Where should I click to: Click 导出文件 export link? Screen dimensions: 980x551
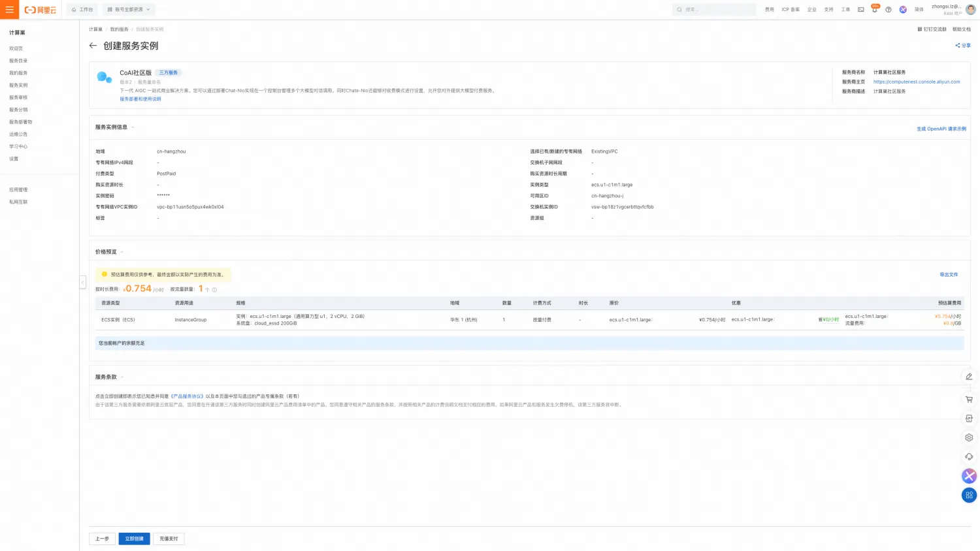pyautogui.click(x=949, y=275)
